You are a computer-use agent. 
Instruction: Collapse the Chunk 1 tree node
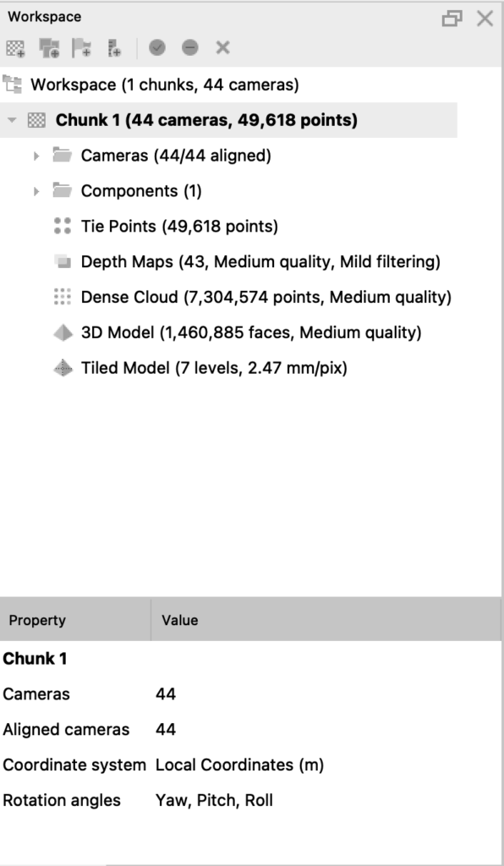(12, 120)
